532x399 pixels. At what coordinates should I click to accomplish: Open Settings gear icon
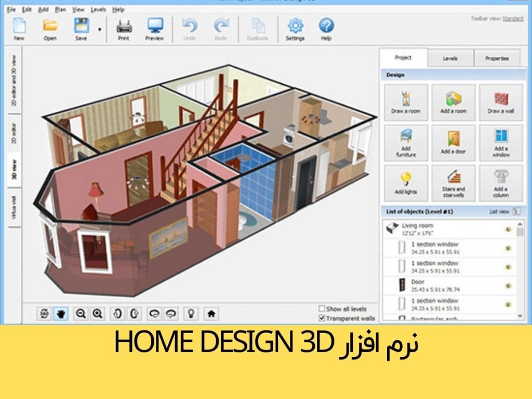tap(295, 26)
